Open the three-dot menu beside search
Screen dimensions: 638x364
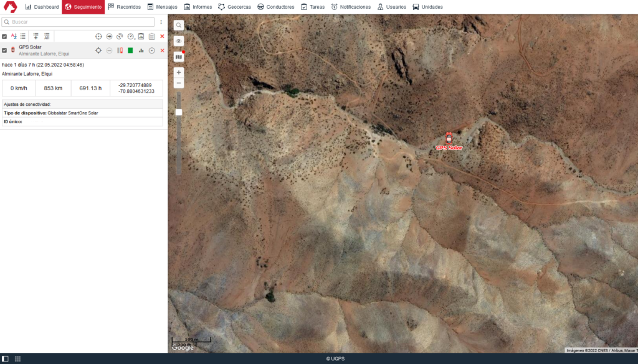pos(161,22)
